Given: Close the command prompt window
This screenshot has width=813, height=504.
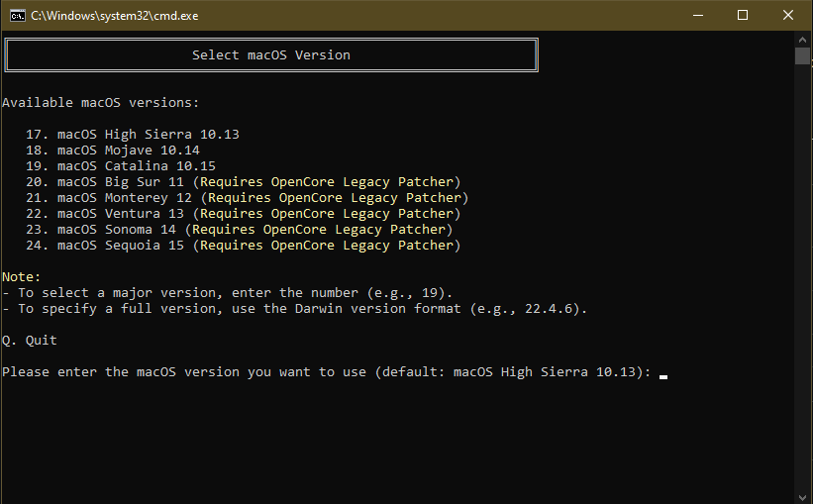Looking at the screenshot, I should click(x=788, y=16).
